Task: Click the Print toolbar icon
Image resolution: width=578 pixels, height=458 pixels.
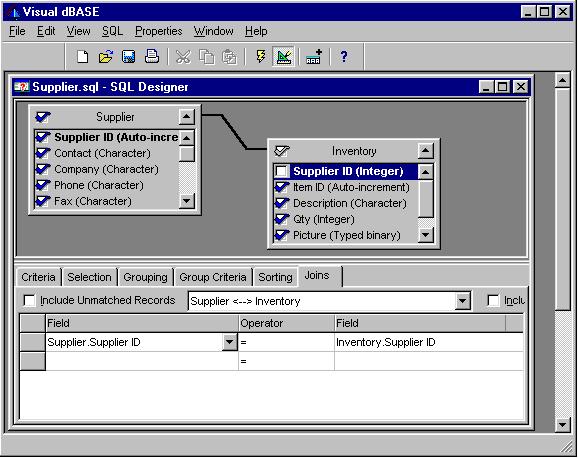Action: pos(152,56)
